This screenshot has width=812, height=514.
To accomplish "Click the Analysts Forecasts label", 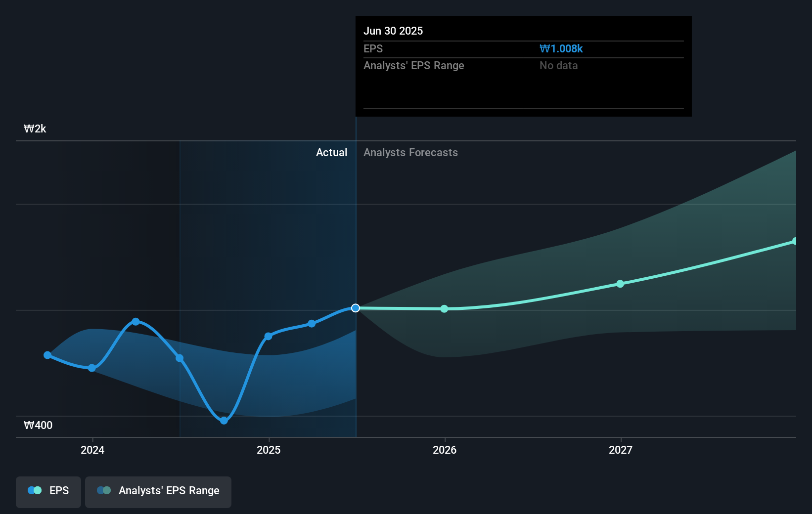I will [x=410, y=153].
